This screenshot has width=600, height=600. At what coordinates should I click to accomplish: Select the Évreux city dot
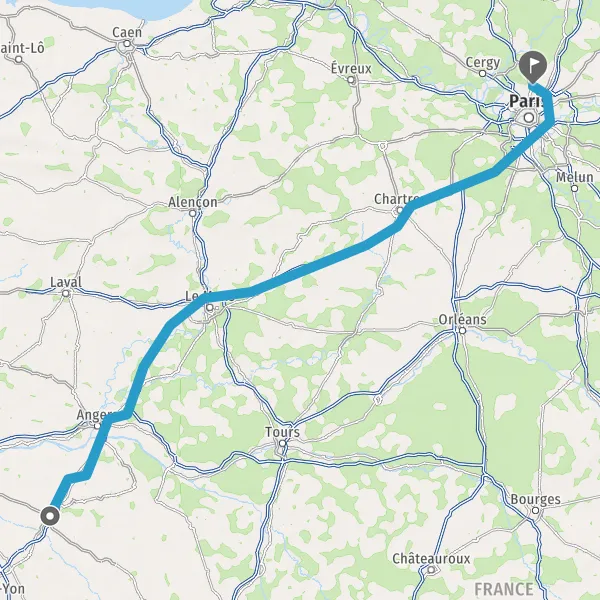pyautogui.click(x=351, y=80)
